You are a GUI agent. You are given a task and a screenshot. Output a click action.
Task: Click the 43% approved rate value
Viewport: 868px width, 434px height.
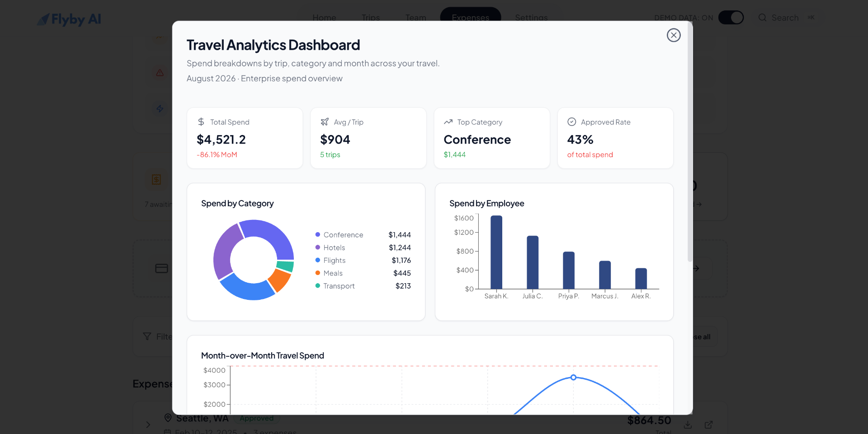[x=580, y=140]
